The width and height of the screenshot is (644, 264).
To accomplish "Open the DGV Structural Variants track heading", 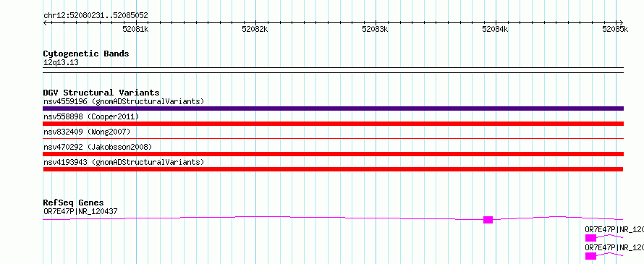I will [x=101, y=93].
